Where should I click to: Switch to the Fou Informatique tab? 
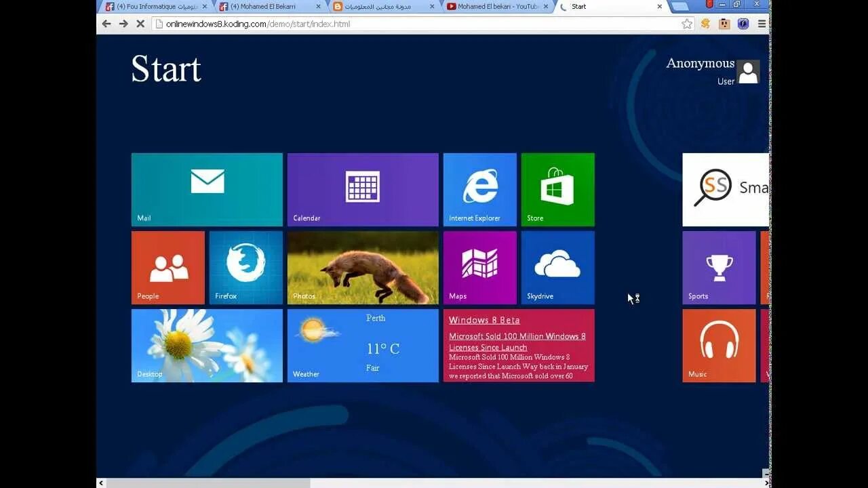coord(157,7)
